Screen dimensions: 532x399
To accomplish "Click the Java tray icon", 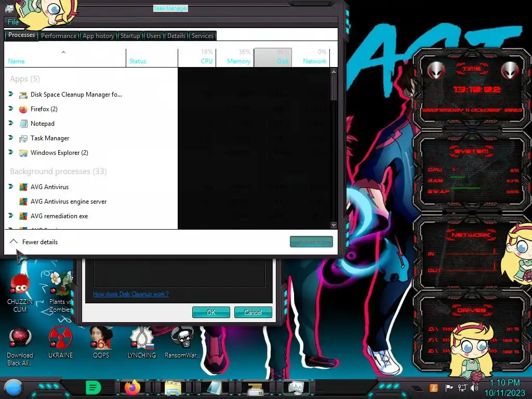I will tap(434, 388).
